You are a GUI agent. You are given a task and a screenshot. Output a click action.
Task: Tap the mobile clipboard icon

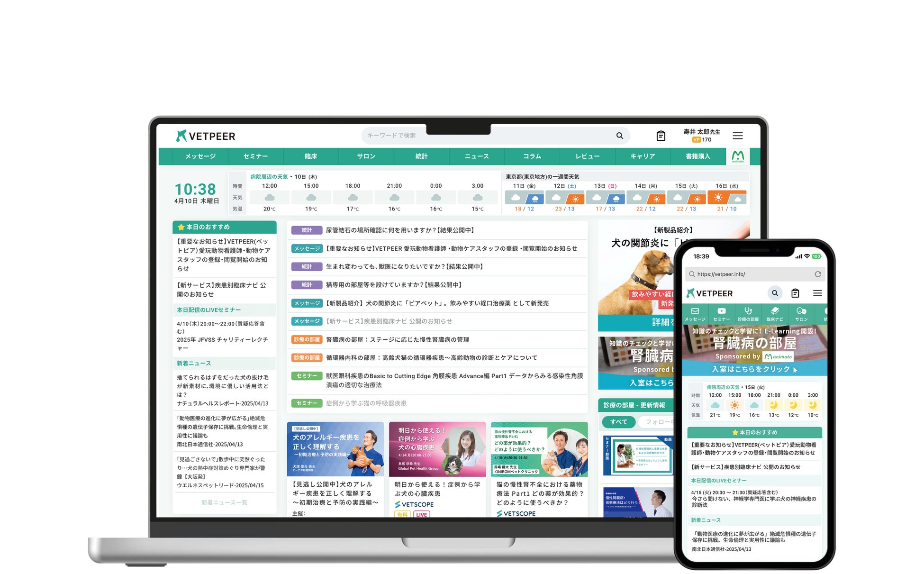click(x=795, y=293)
